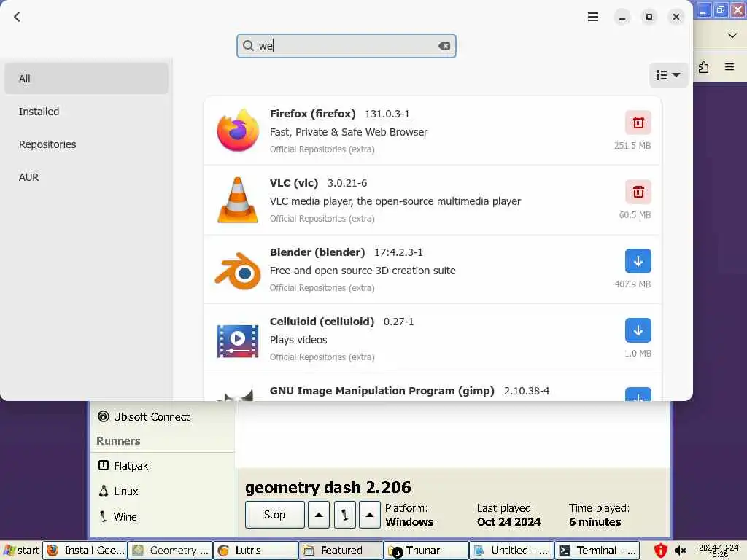747x560 pixels.
Task: Switch to Thunar in taskbar
Action: (426, 551)
